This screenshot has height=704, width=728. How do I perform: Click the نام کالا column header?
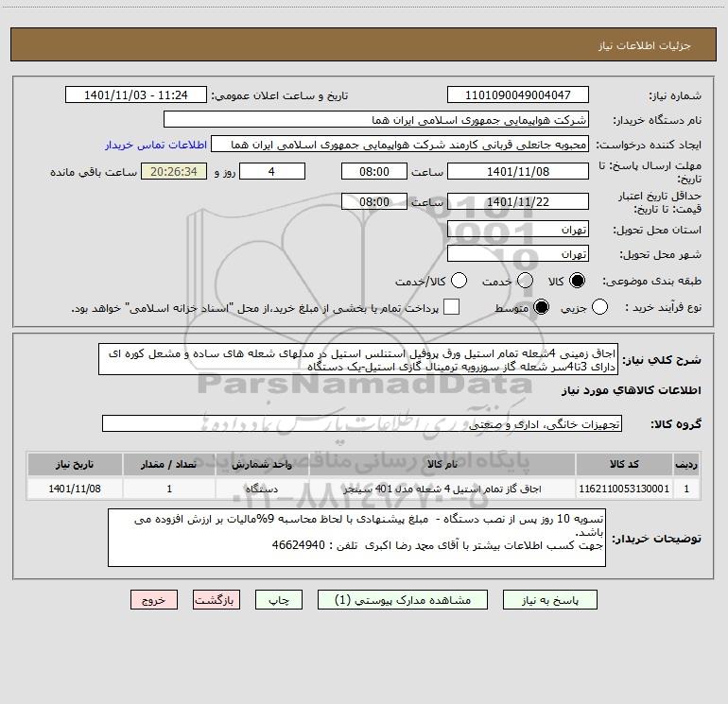(442, 464)
